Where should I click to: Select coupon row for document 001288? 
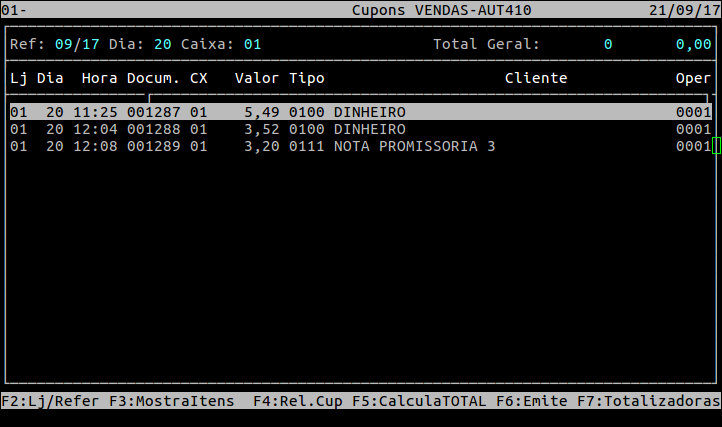tap(360, 129)
